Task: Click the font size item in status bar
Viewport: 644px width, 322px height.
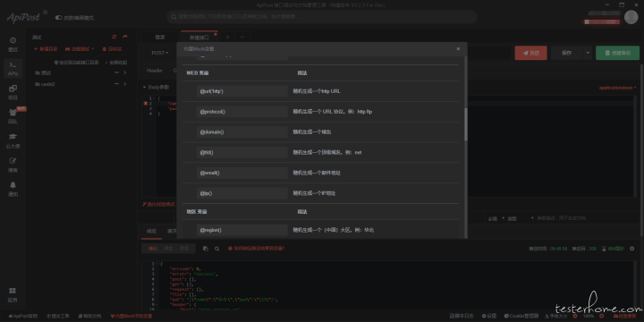Action: tap(556, 317)
